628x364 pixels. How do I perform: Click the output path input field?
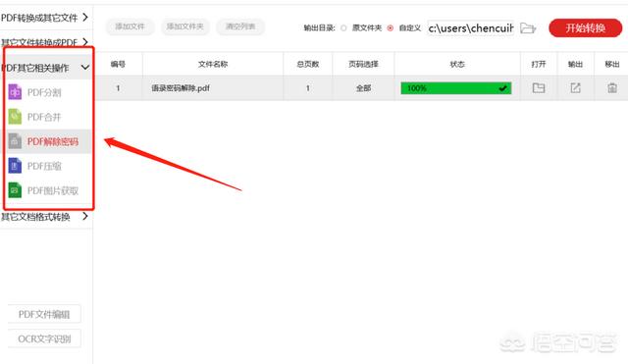pyautogui.click(x=471, y=28)
